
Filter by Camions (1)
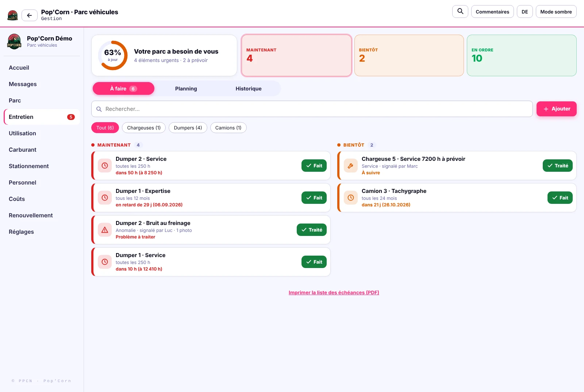228,128
